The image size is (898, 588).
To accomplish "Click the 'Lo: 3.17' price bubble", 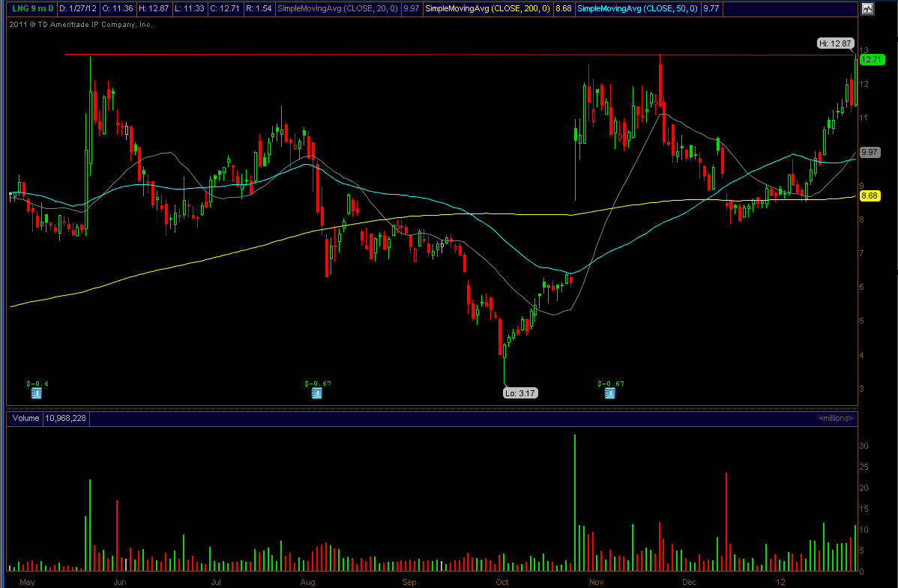I will tap(520, 393).
